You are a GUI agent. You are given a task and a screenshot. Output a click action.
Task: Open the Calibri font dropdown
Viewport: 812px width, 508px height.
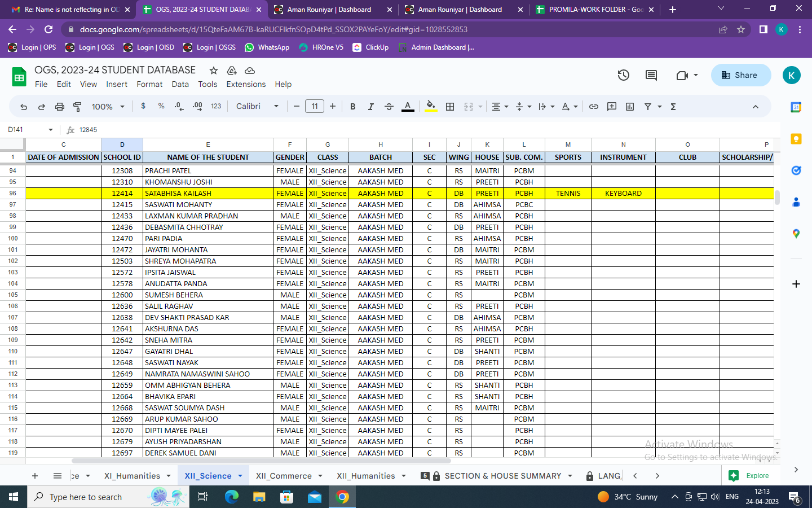click(x=257, y=107)
